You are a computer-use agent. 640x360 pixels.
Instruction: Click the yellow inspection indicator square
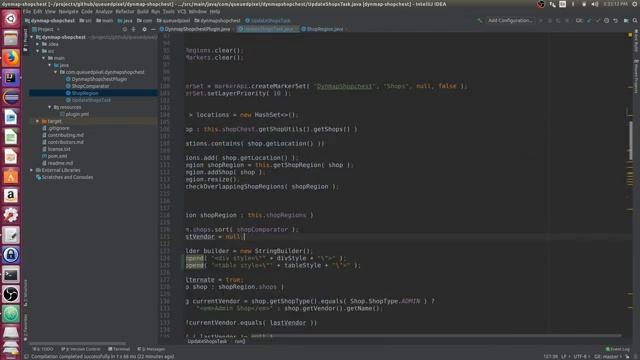[x=630, y=36]
